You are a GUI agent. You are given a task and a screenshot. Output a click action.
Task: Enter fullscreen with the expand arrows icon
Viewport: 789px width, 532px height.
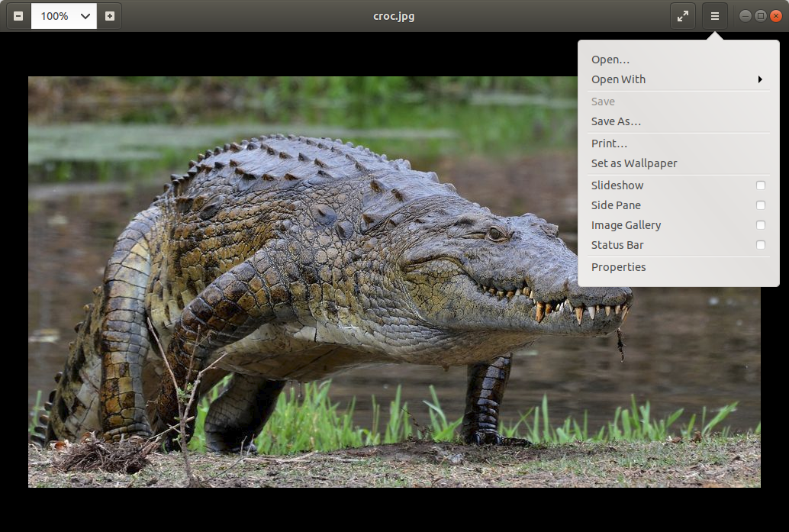(683, 16)
